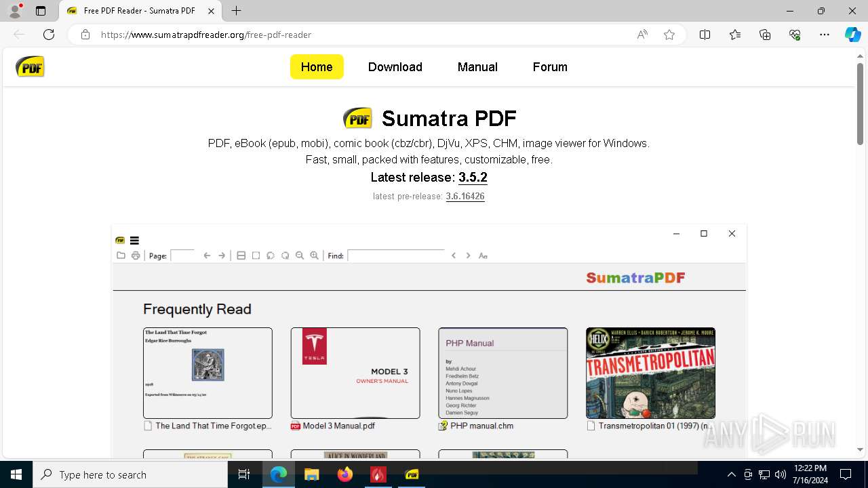Click the taskbar search box
The width and height of the screenshot is (868, 488).
tap(130, 474)
